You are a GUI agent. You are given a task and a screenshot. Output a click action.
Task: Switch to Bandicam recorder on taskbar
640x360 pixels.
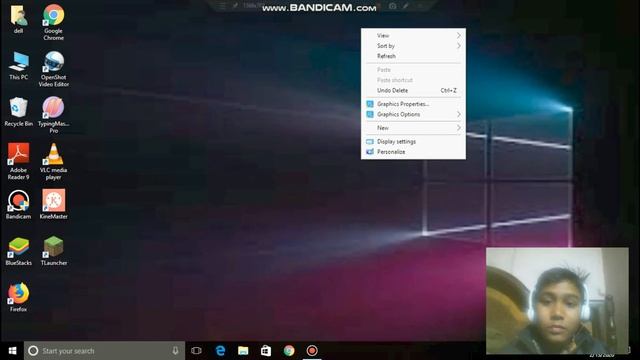pos(312,351)
